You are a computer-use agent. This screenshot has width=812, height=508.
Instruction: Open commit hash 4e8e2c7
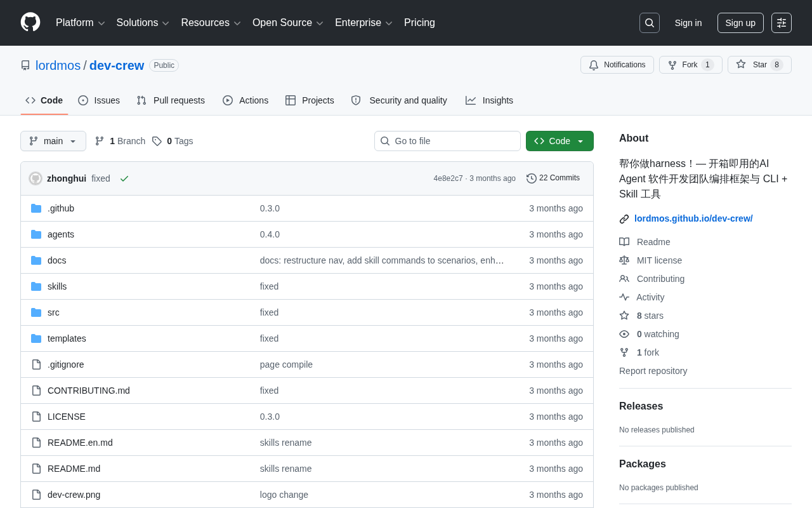[448, 178]
